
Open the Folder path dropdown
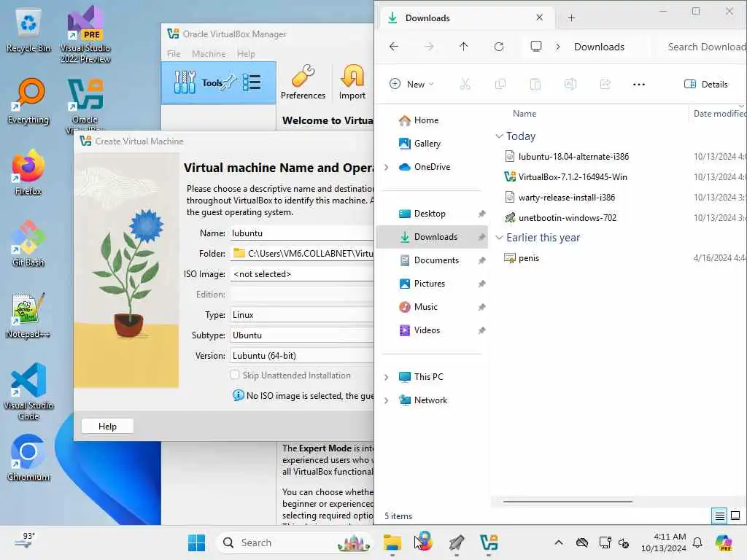[x=302, y=253]
